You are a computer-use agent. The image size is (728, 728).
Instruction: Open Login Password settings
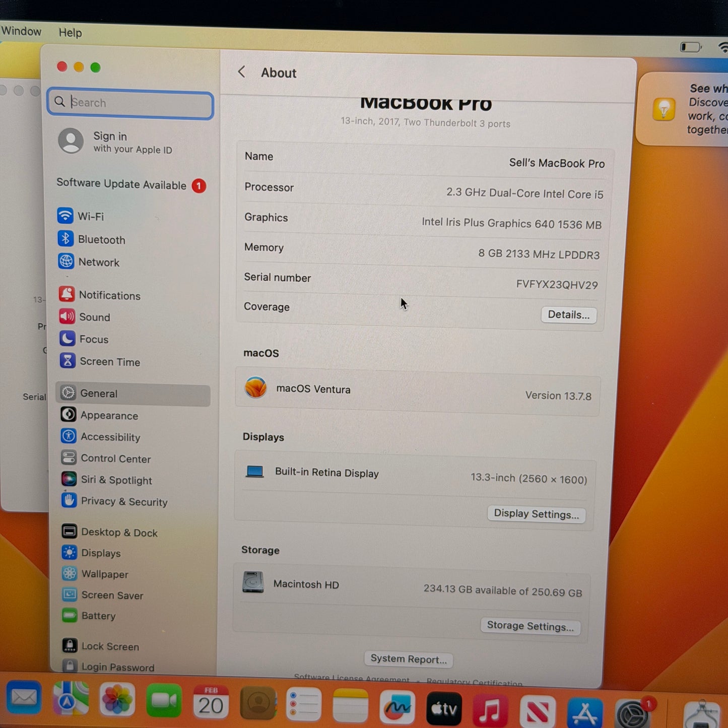pos(108,667)
